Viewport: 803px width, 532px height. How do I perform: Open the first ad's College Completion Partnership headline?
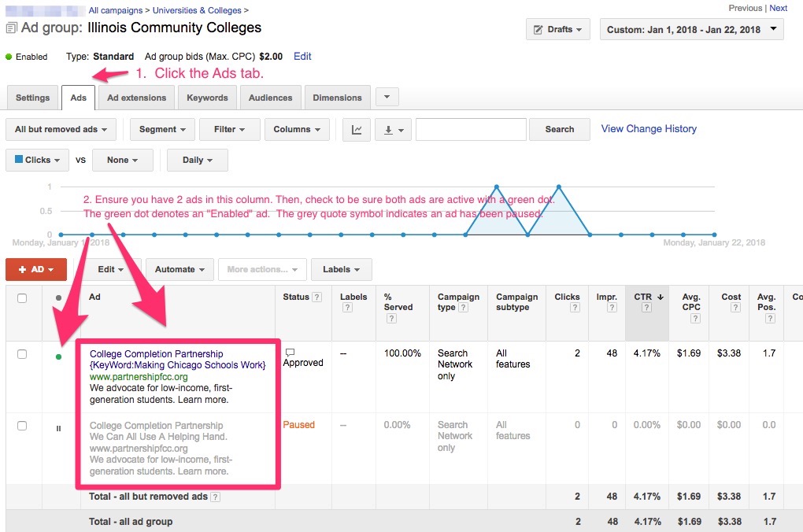coord(156,354)
